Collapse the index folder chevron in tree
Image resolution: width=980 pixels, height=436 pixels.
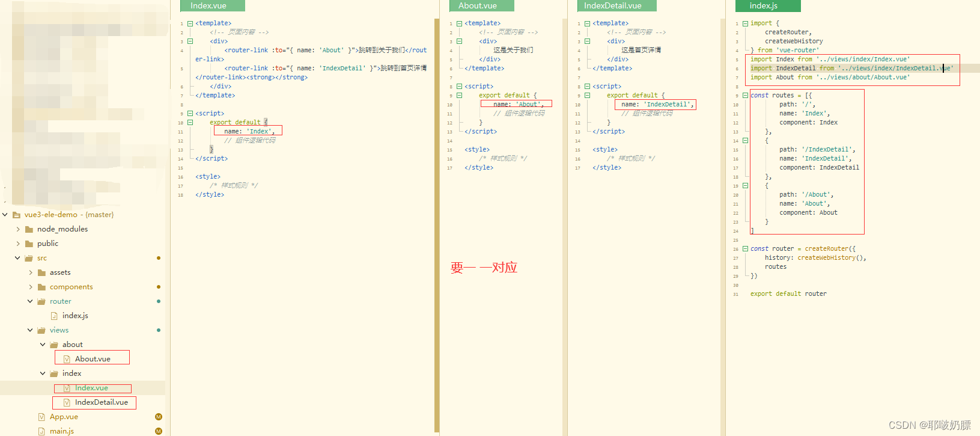pyautogui.click(x=43, y=373)
